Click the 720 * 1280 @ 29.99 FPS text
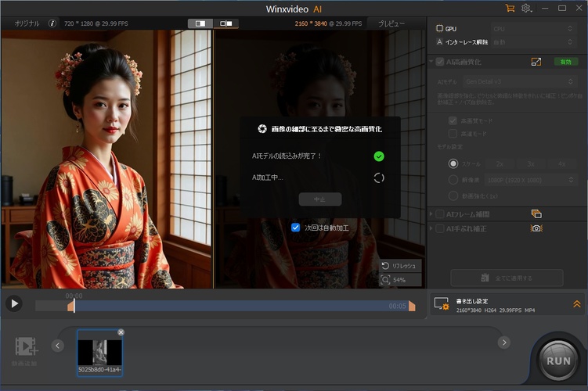The image size is (588, 391). pos(96,23)
